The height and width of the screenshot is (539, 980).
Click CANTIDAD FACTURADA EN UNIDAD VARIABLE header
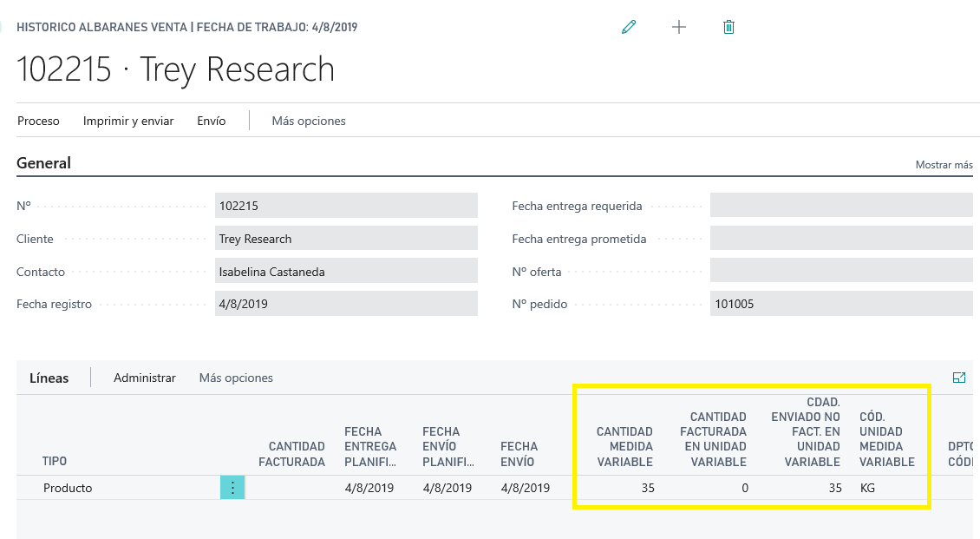coord(713,439)
